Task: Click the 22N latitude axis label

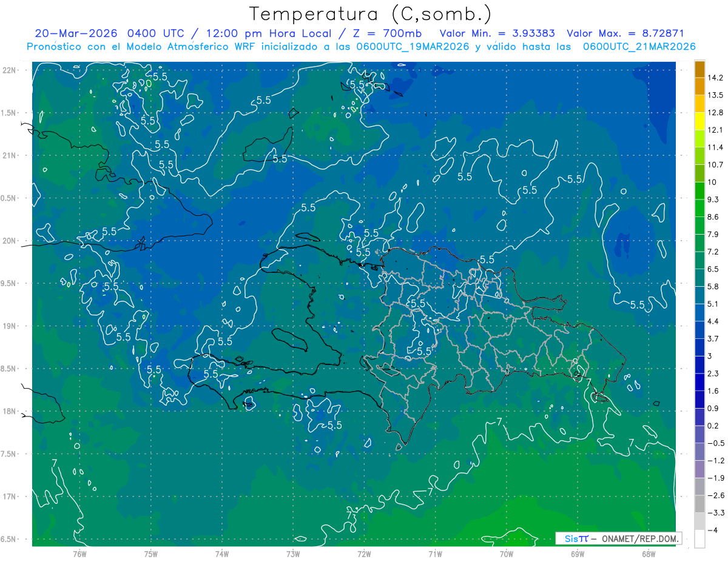Action: (x=8, y=70)
